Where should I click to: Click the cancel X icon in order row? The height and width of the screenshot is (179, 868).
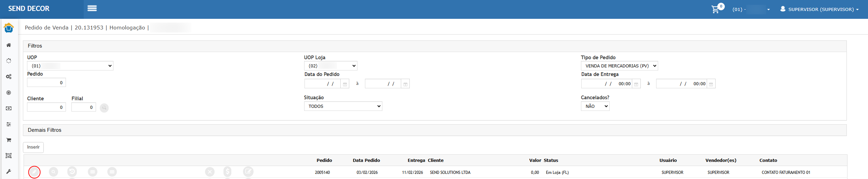pos(210,172)
